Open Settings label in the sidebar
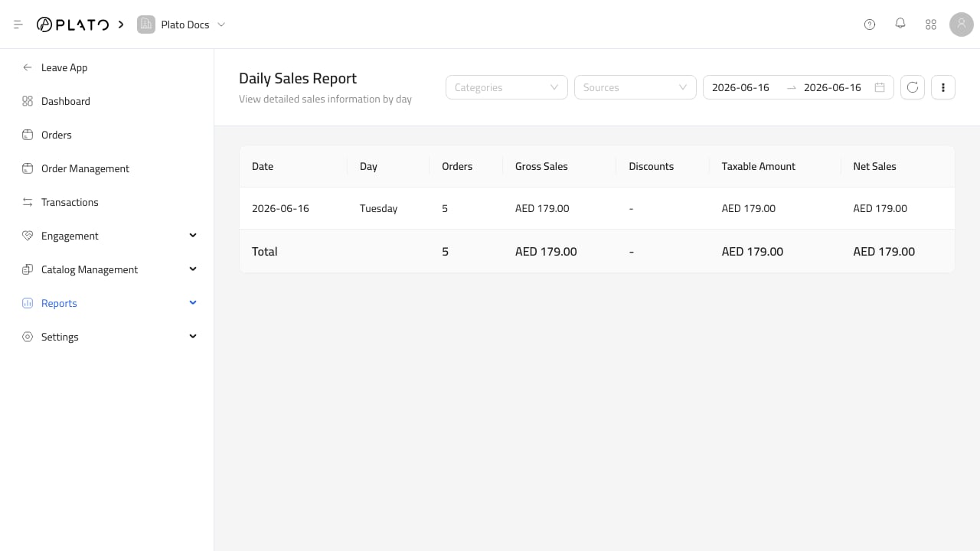 pyautogui.click(x=60, y=337)
